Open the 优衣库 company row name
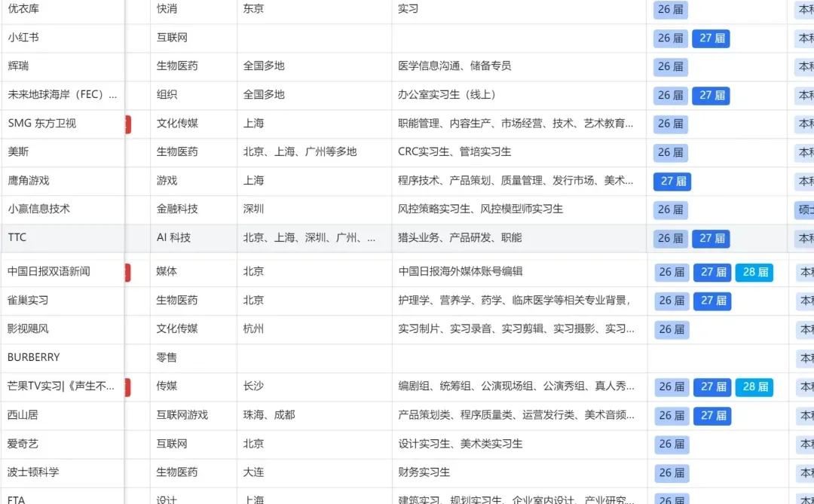 point(23,9)
